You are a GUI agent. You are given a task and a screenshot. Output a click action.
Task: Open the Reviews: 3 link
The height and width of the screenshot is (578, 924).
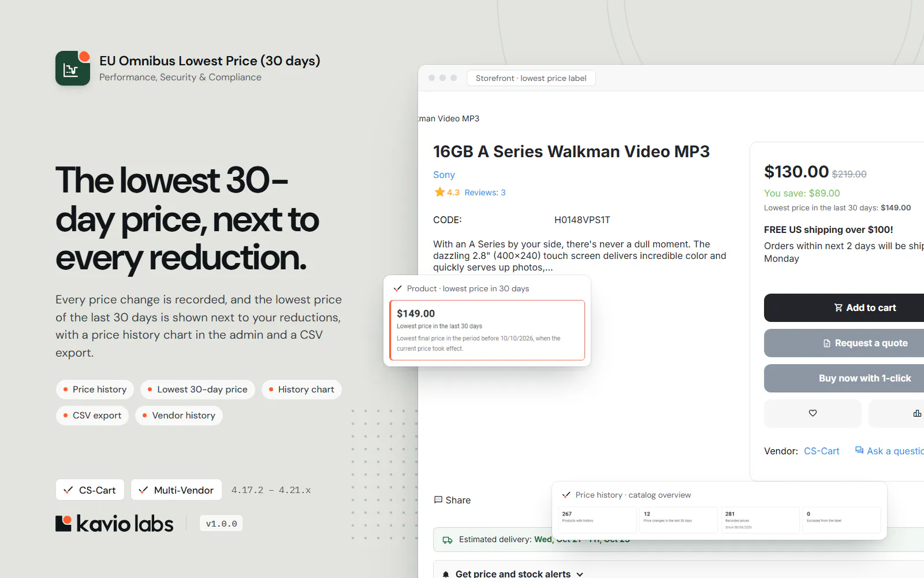(485, 192)
